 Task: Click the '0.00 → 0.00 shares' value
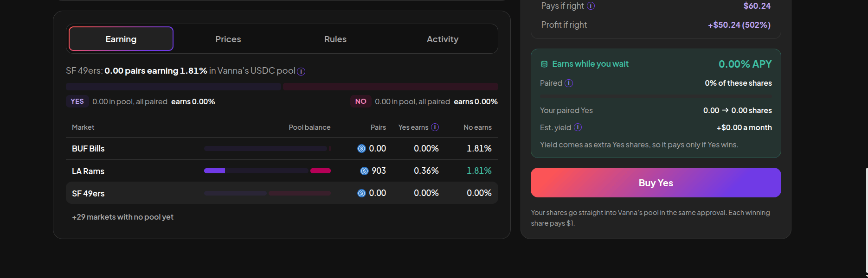pyautogui.click(x=737, y=110)
